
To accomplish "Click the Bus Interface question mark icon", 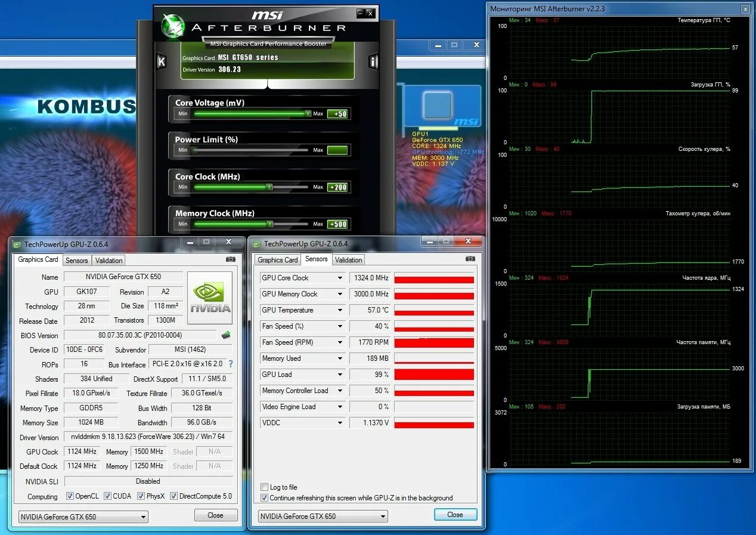I will 230,364.
